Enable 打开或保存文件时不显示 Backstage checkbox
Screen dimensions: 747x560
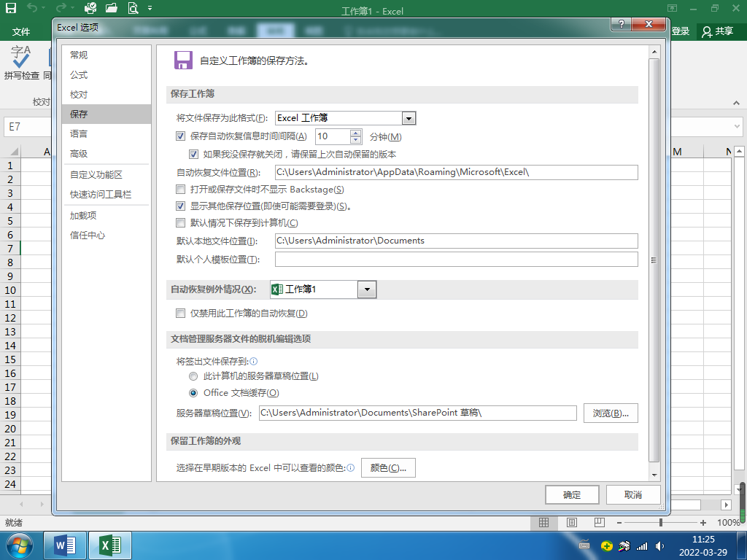[181, 190]
